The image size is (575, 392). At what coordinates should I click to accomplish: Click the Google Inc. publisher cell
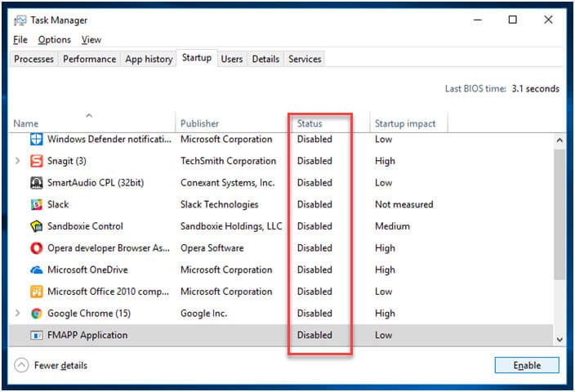[204, 314]
